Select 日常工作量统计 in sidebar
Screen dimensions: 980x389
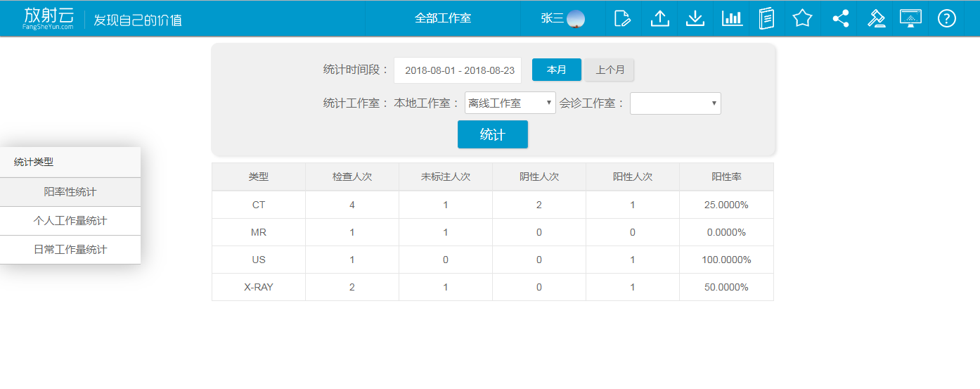[x=70, y=250]
